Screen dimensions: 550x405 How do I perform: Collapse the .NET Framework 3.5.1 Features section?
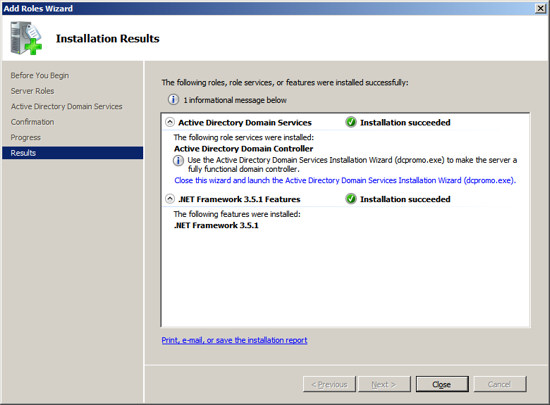pos(170,199)
